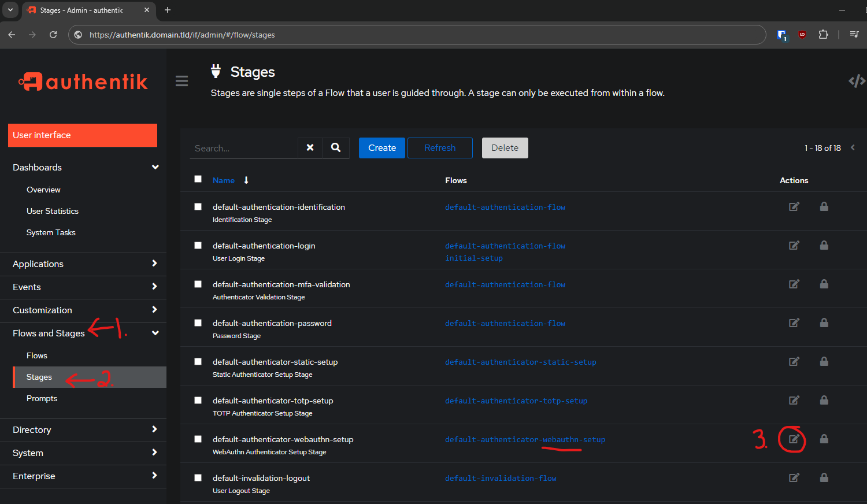Collapse the Dashboards section

(x=83, y=167)
